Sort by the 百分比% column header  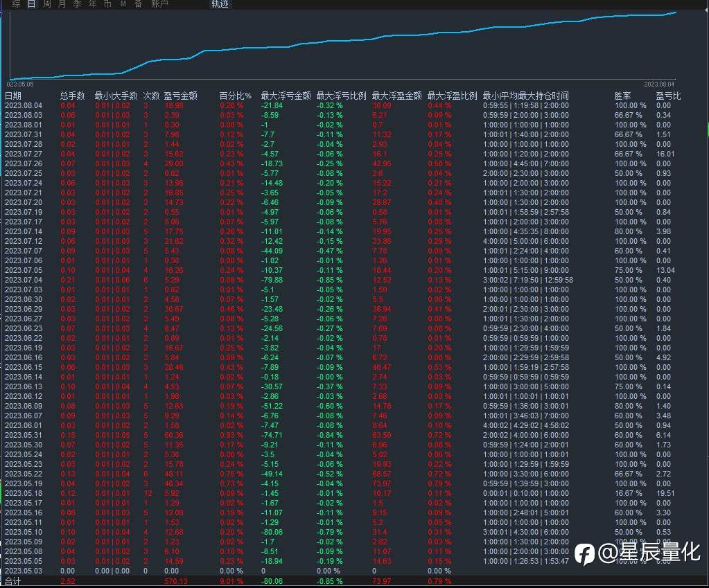(x=235, y=96)
